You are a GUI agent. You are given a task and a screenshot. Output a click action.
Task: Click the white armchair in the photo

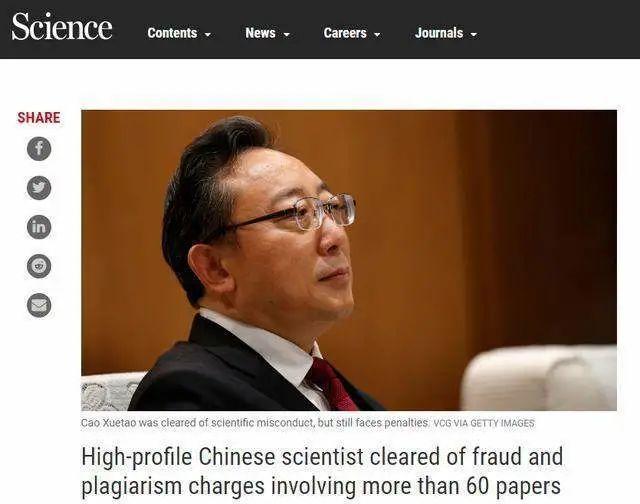tap(539, 377)
